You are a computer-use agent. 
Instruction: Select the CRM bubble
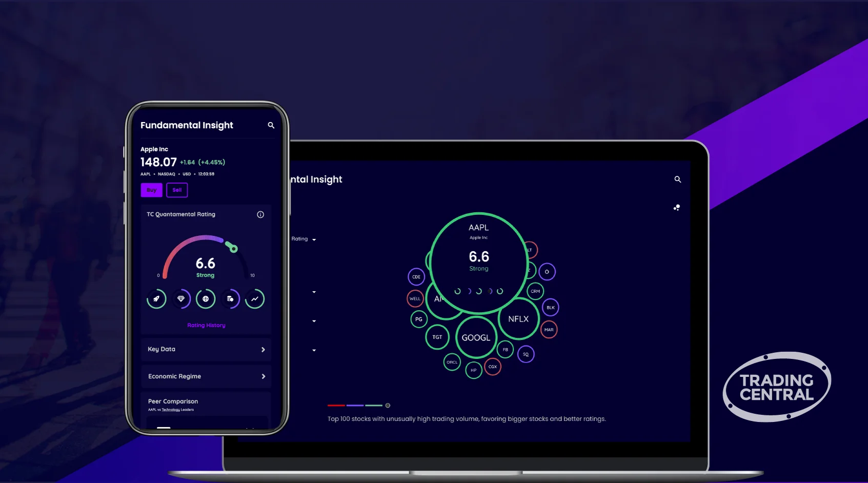click(535, 291)
